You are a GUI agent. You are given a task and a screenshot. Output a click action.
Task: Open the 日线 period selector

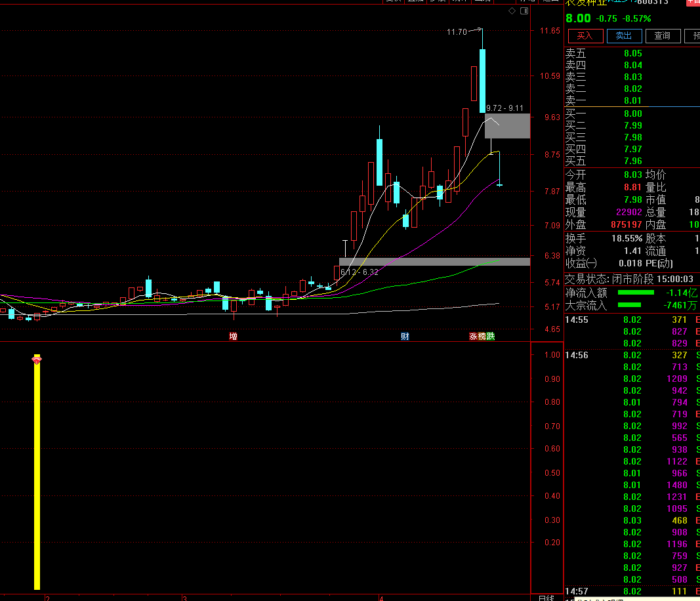tap(546, 598)
